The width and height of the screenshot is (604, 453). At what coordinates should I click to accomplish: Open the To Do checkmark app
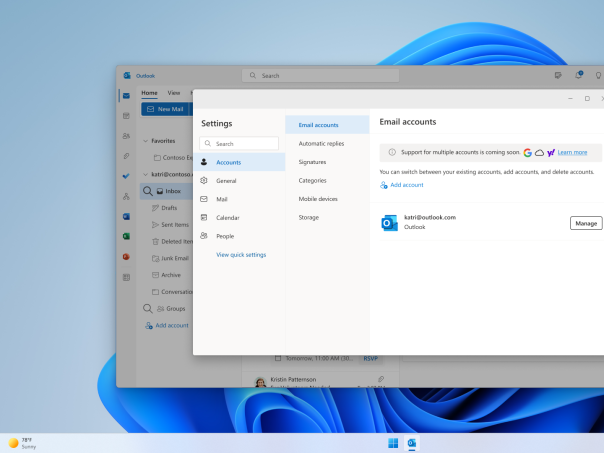tap(126, 176)
